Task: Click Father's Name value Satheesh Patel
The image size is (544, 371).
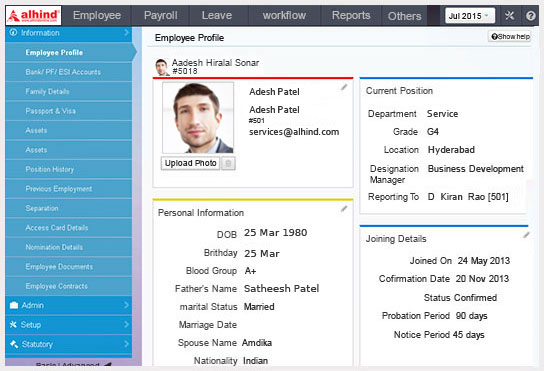Action: pyautogui.click(x=281, y=288)
